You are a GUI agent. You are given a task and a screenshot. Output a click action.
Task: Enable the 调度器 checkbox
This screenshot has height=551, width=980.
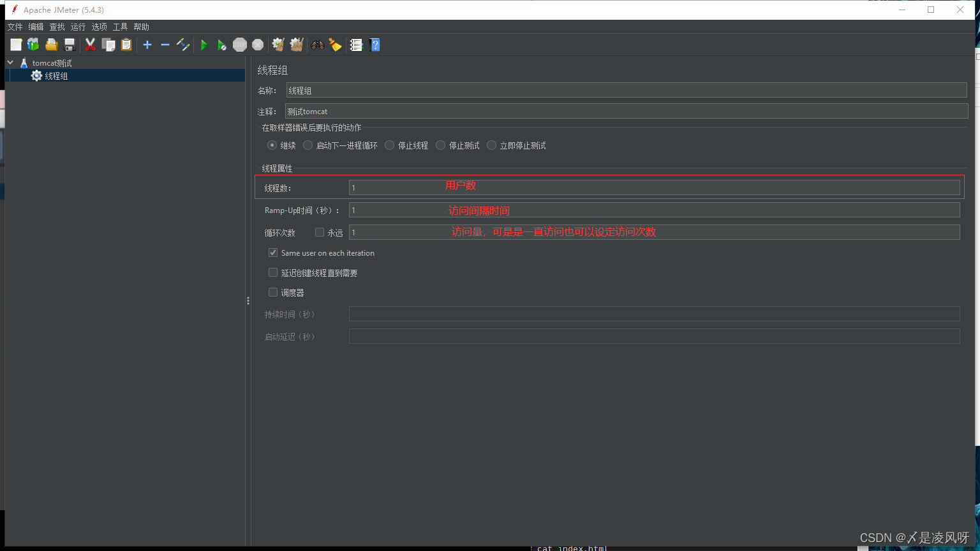[x=273, y=292]
